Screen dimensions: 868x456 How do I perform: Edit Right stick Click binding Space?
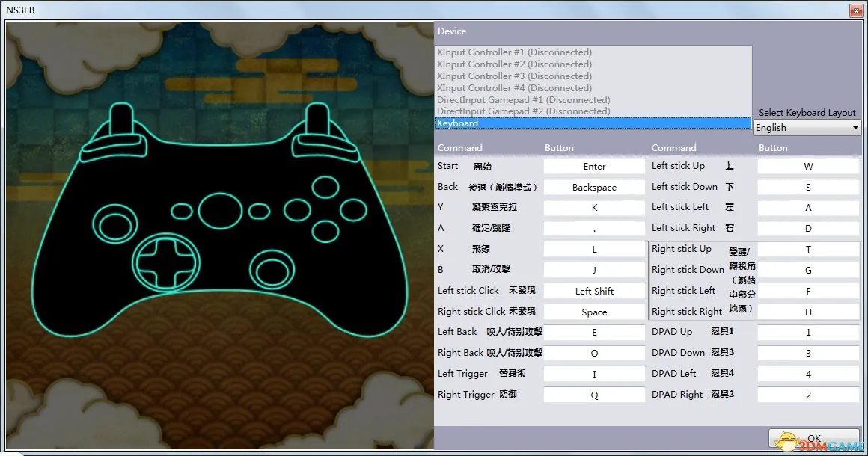tap(593, 312)
